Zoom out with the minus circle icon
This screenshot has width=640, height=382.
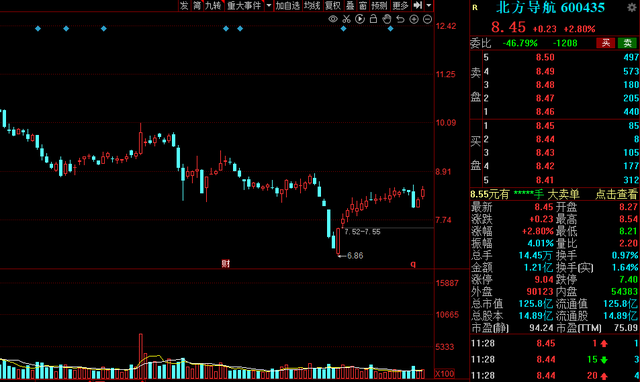[x=427, y=19]
